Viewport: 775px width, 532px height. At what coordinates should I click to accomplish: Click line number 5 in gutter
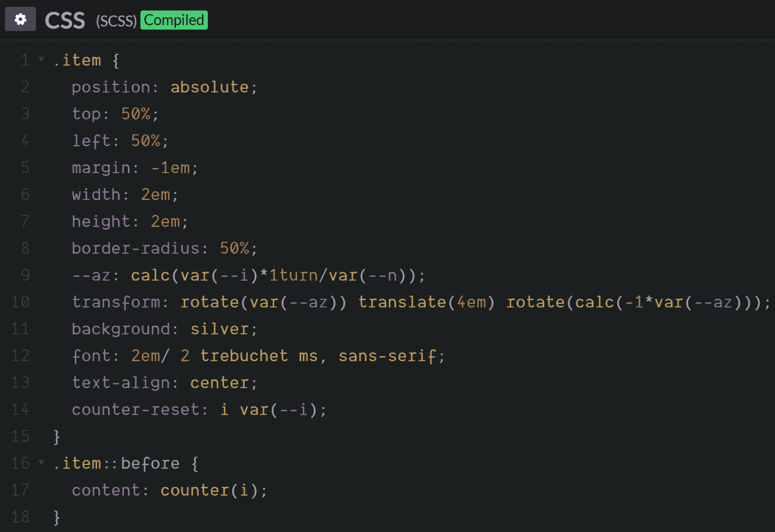25,167
